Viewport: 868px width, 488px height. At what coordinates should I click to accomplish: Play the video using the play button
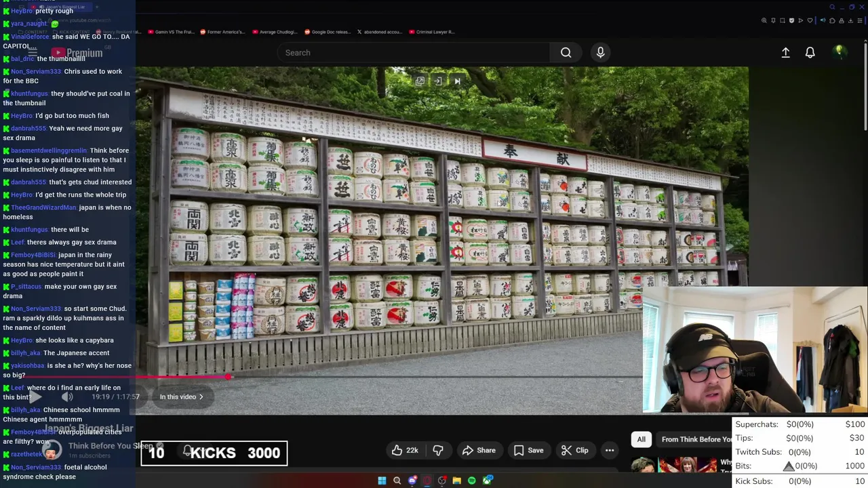click(36, 397)
